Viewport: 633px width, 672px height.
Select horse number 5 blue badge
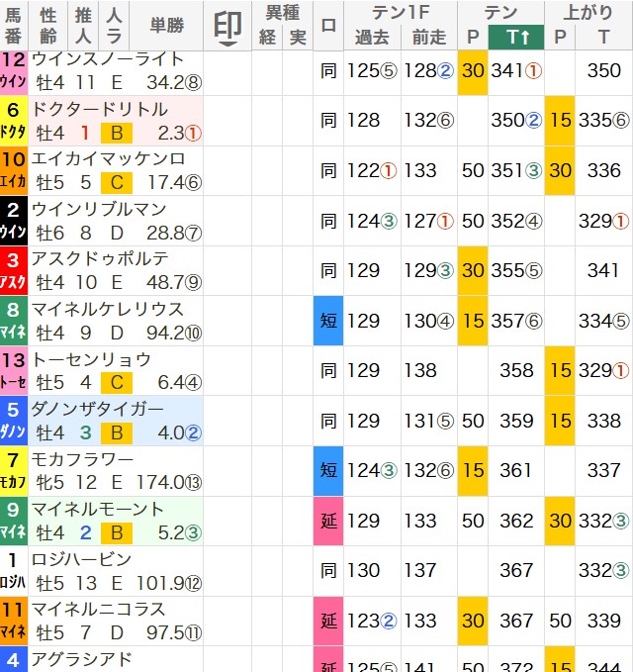tap(14, 421)
